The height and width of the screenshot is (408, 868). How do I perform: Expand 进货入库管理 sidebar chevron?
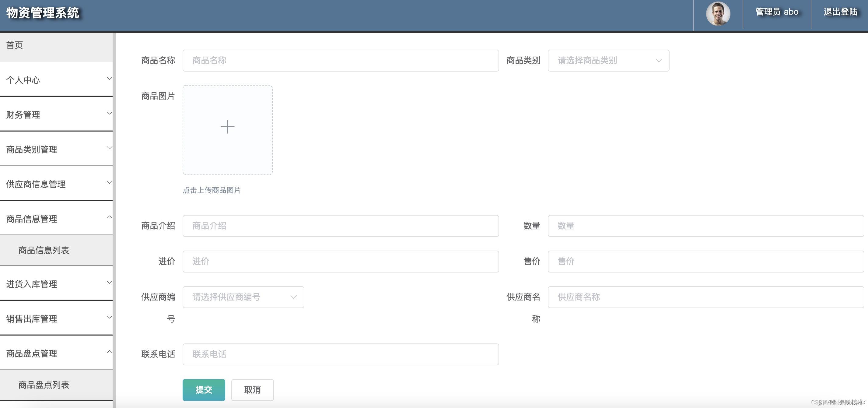(109, 283)
